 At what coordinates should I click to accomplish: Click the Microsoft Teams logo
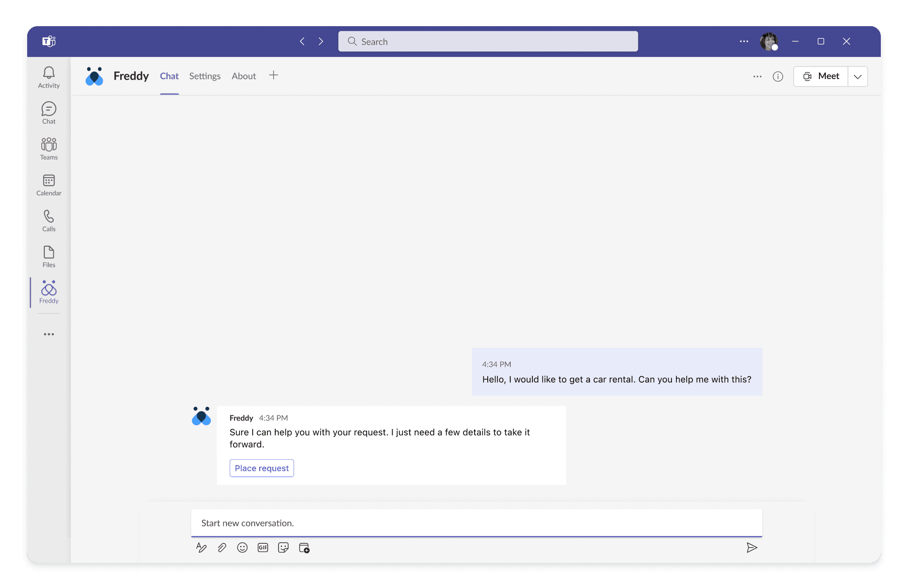[x=49, y=41]
